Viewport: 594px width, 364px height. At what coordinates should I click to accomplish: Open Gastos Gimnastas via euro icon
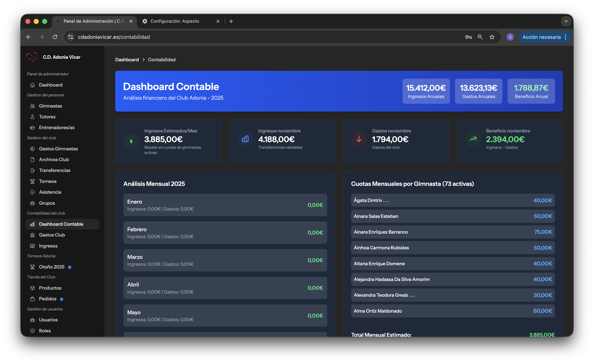33,149
